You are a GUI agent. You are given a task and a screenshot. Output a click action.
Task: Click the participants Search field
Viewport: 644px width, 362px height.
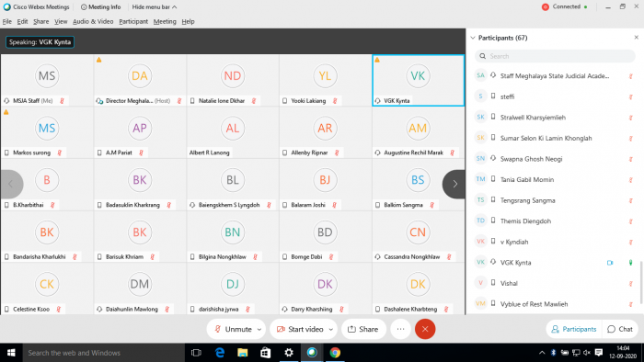coord(555,56)
